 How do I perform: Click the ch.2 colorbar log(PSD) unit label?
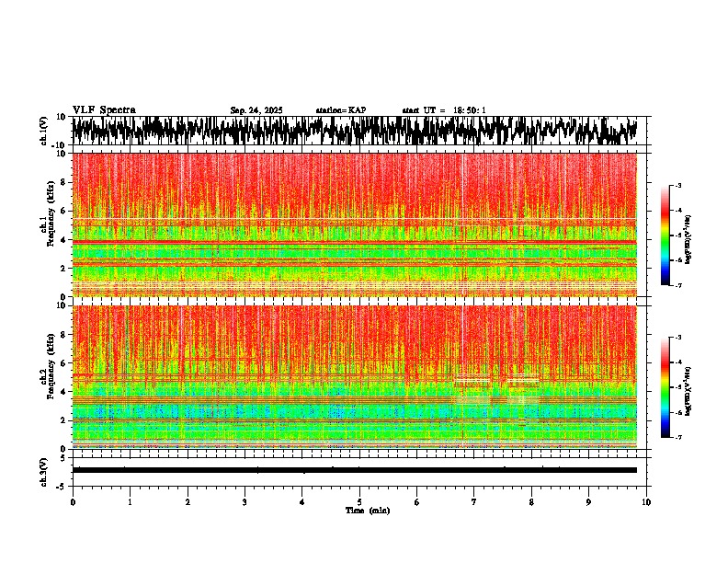pos(688,391)
